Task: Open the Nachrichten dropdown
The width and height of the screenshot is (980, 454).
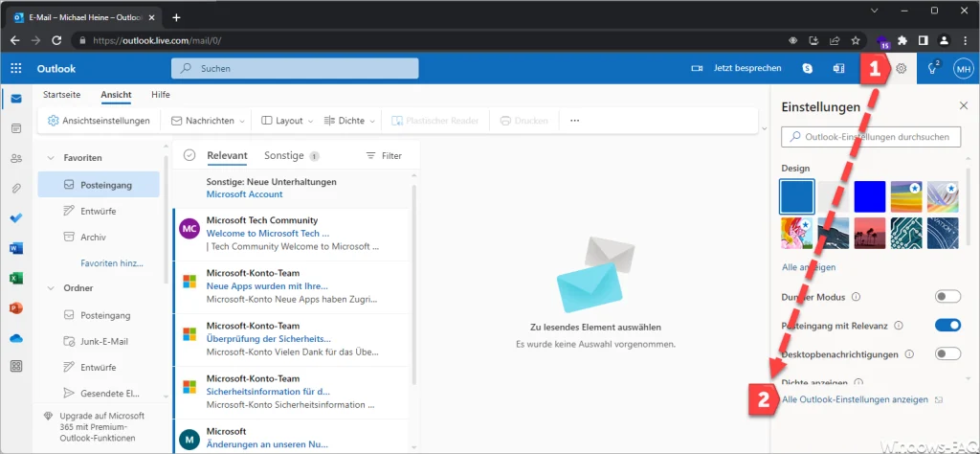Action: click(x=207, y=121)
